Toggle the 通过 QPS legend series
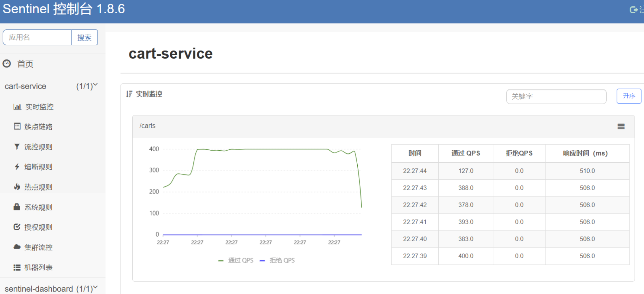The height and width of the screenshot is (294, 644). click(236, 260)
